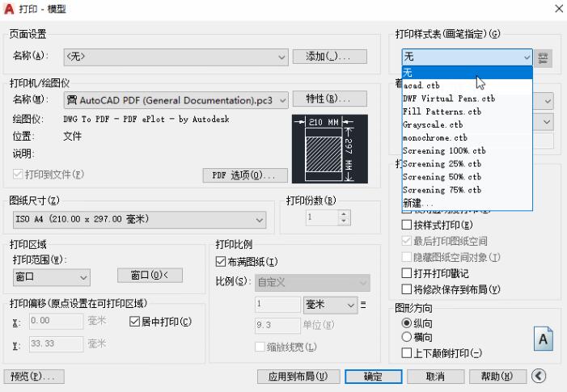Enable 打开打印戳记 checkbox
The image size is (567, 392).
point(407,272)
